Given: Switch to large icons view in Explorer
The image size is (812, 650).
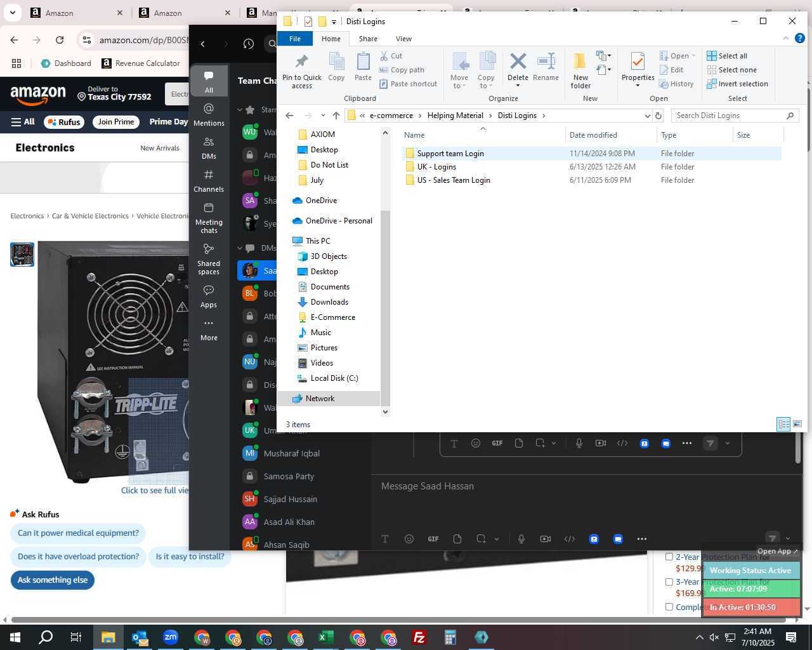Looking at the screenshot, I should [797, 424].
